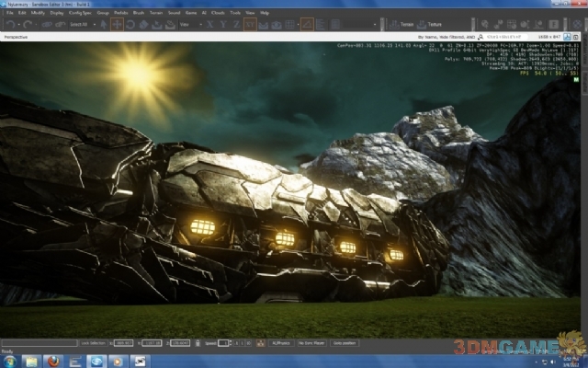The height and width of the screenshot is (368, 588).
Task: Open the Tools menu
Action: (235, 13)
